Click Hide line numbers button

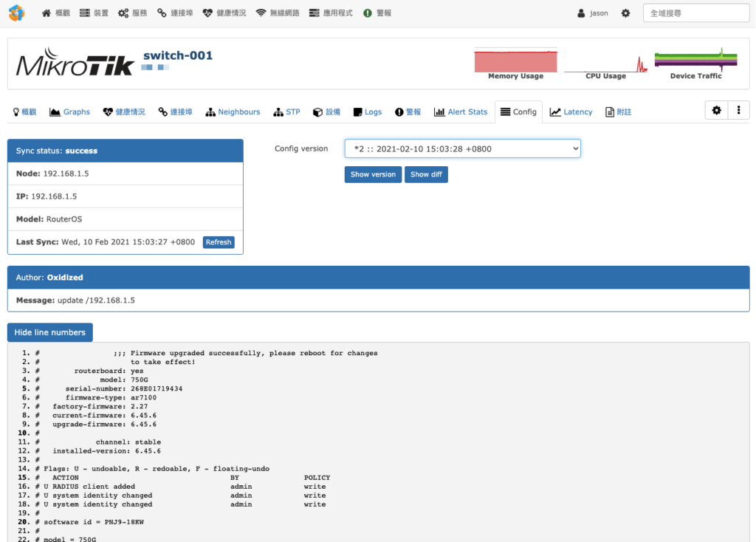pyautogui.click(x=49, y=332)
